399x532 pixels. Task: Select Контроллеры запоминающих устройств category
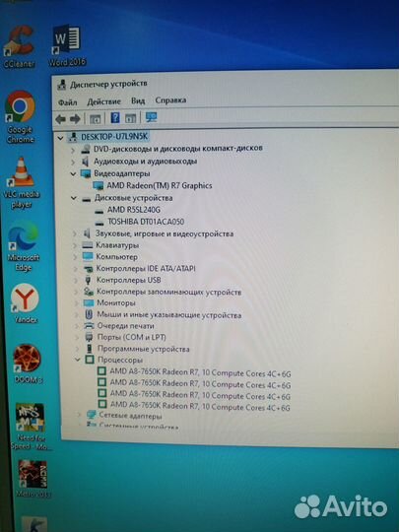click(169, 292)
